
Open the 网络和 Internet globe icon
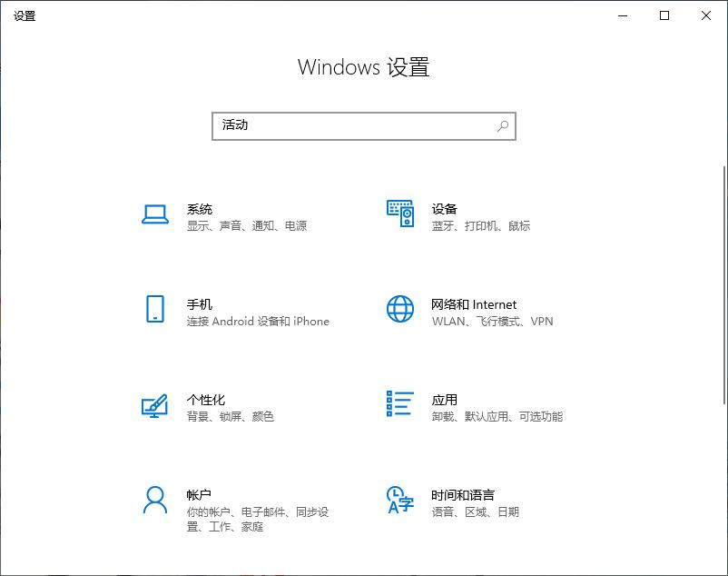400,309
